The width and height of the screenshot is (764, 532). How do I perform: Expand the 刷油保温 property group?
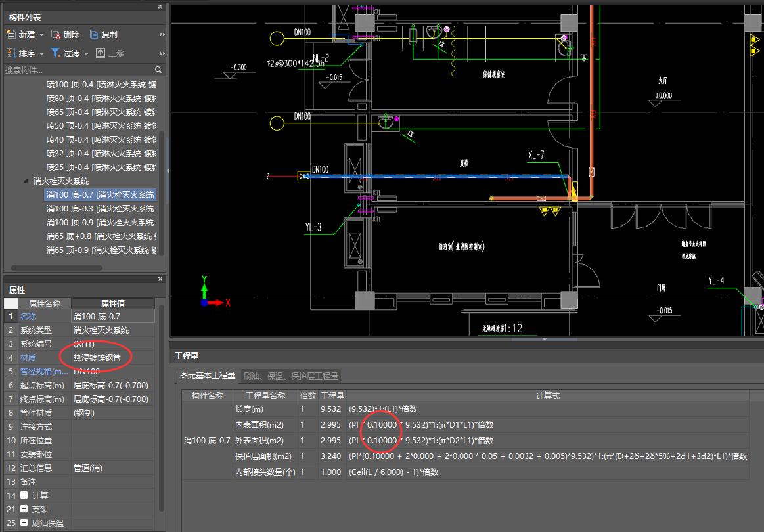(24, 522)
